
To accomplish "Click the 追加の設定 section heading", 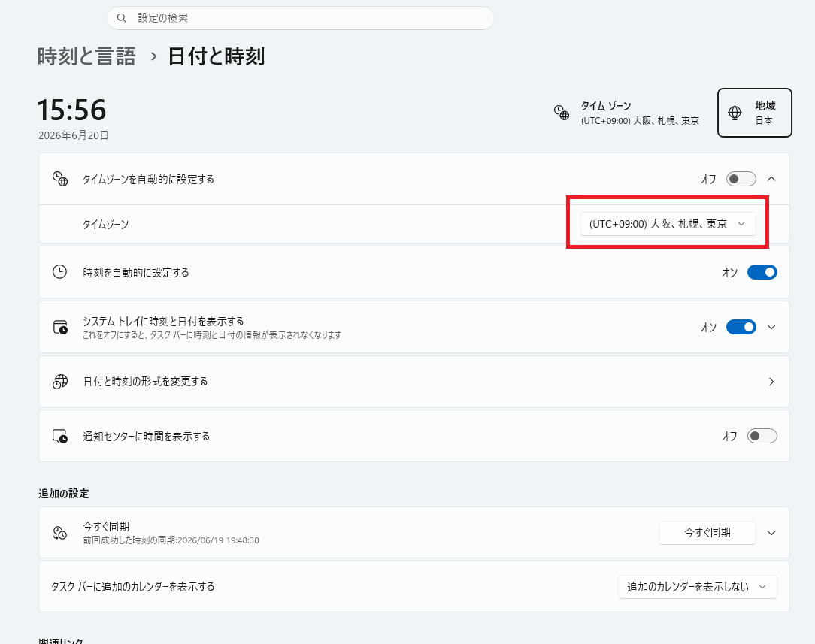I will 64,494.
